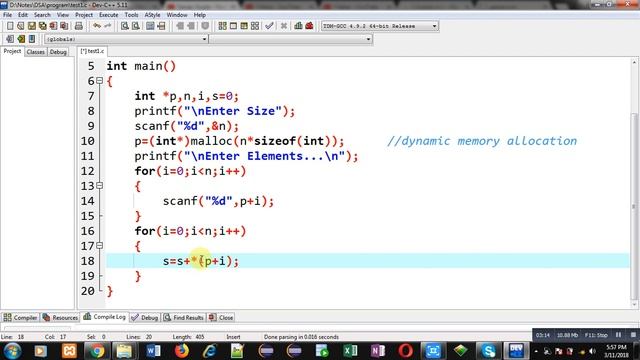Open the AStyle menu
640x360 pixels.
tap(152, 15)
